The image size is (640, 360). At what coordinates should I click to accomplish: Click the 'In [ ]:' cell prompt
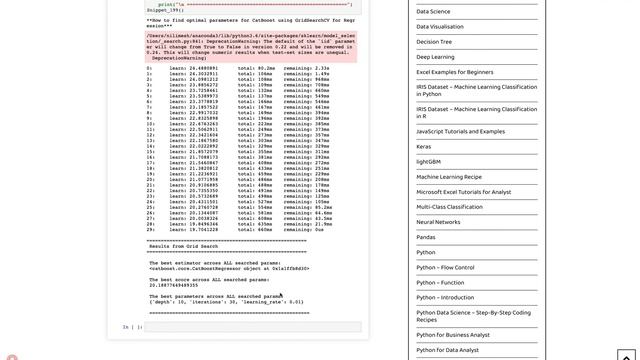pyautogui.click(x=132, y=327)
